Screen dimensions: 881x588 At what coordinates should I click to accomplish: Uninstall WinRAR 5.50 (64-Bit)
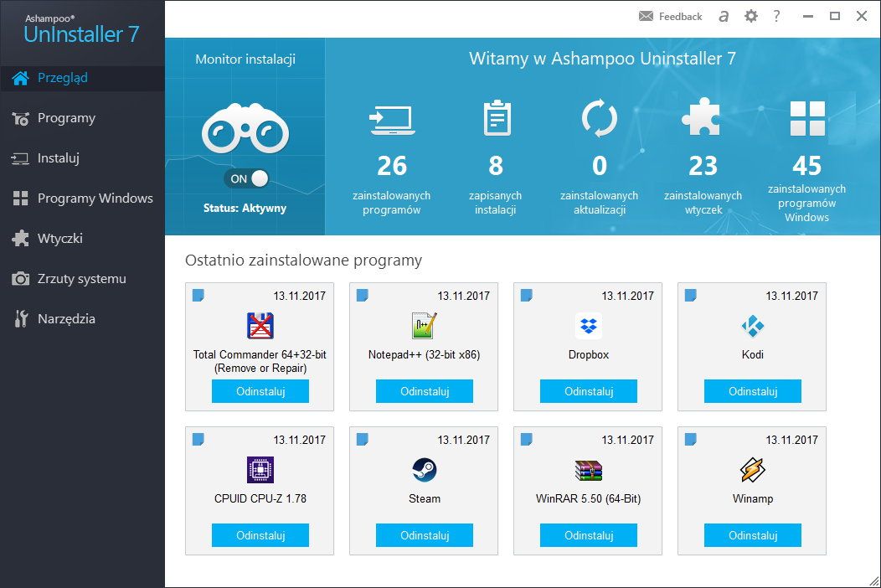[x=588, y=535]
